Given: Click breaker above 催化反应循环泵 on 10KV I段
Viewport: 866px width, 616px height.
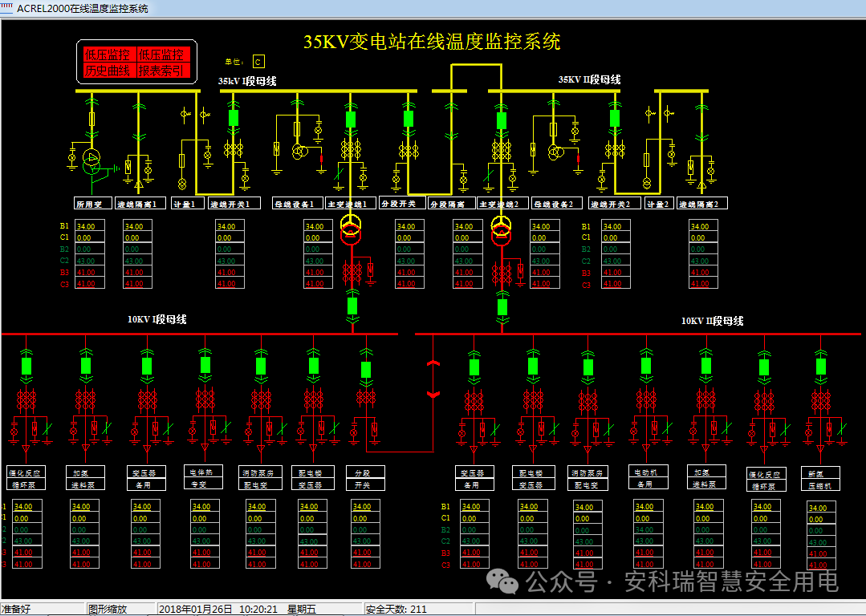Looking at the screenshot, I should point(26,366).
